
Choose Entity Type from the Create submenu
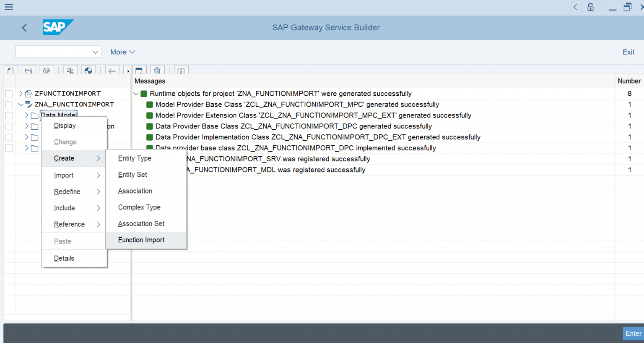pos(135,158)
